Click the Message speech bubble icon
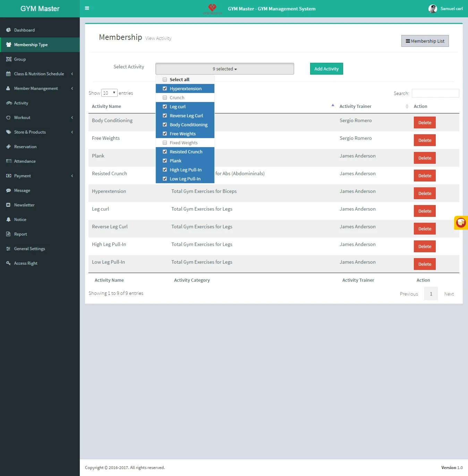 (8, 190)
